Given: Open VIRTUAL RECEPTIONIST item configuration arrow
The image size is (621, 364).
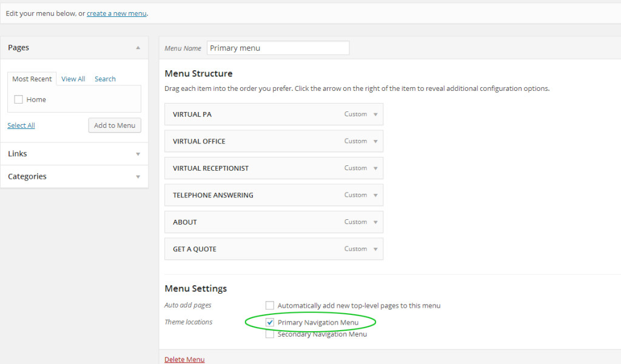Looking at the screenshot, I should [x=375, y=168].
